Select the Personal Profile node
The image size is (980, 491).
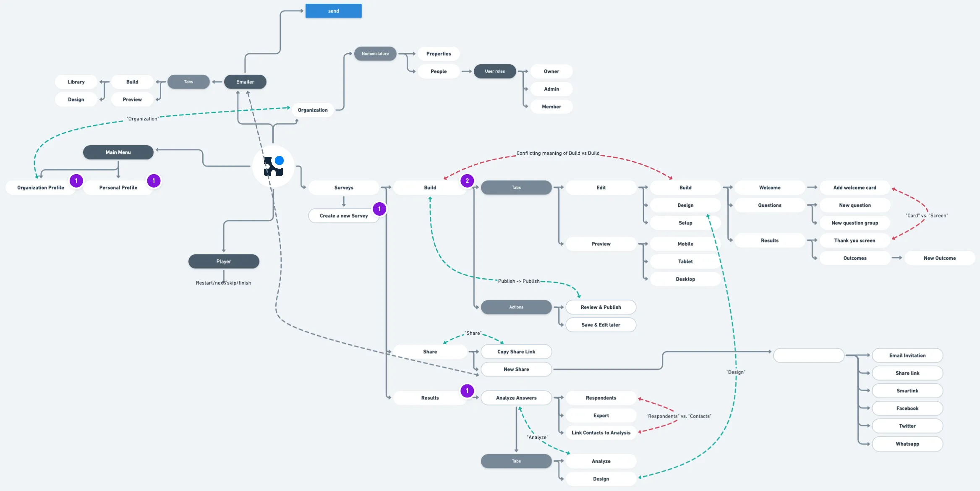[x=118, y=188]
